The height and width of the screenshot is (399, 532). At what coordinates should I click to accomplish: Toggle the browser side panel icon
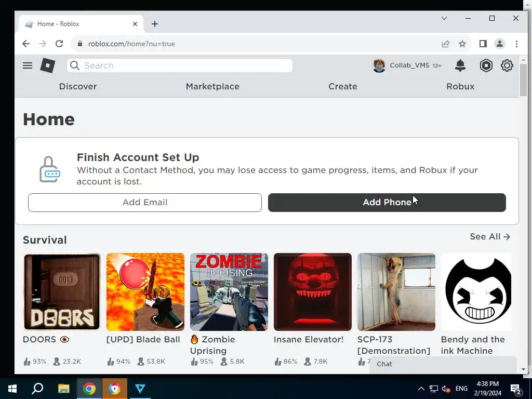483,44
